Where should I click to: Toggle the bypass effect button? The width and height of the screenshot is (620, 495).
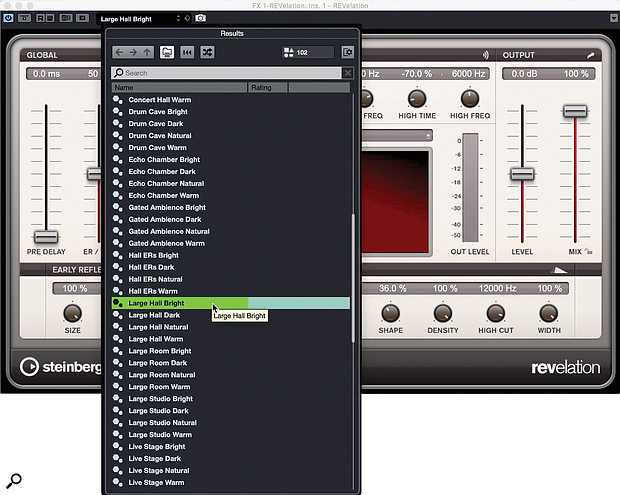pyautogui.click(x=24, y=18)
